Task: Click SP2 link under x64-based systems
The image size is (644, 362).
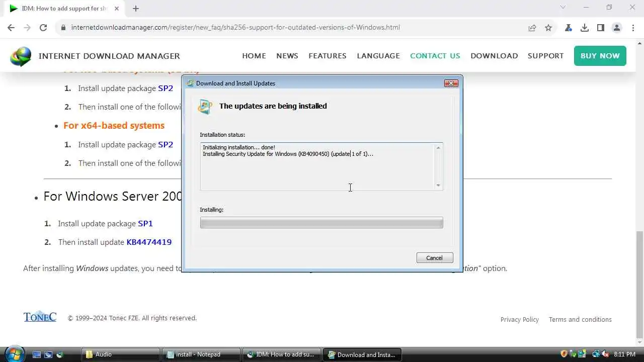Action: pos(166,144)
